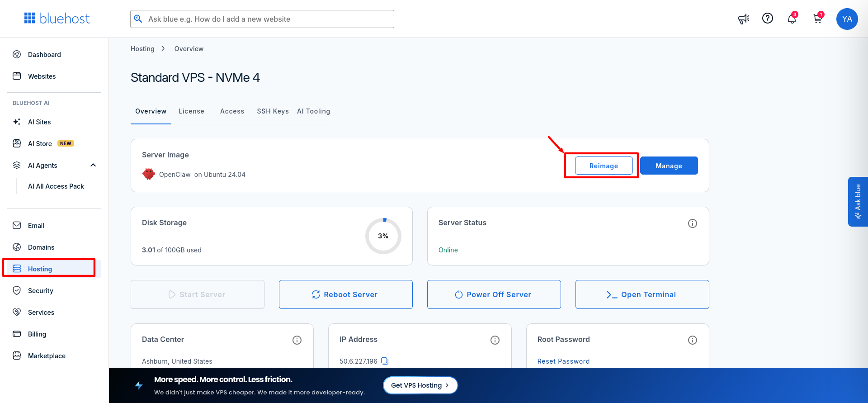Switch to the License tab
Image resolution: width=868 pixels, height=403 pixels.
pos(191,111)
